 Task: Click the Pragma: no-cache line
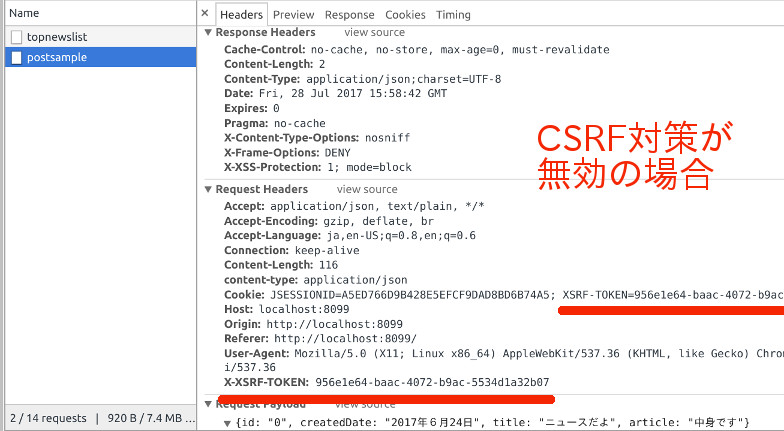pyautogui.click(x=274, y=123)
